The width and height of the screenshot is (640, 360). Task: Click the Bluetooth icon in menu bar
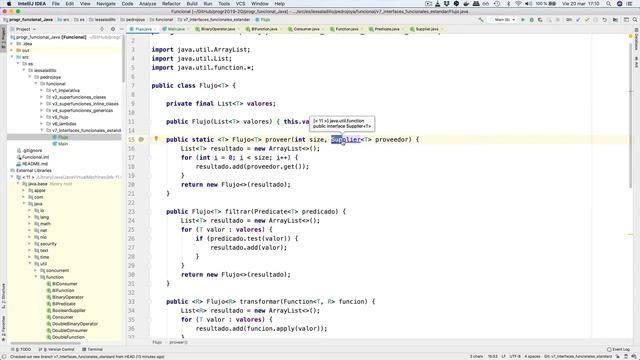pyautogui.click(x=508, y=4)
